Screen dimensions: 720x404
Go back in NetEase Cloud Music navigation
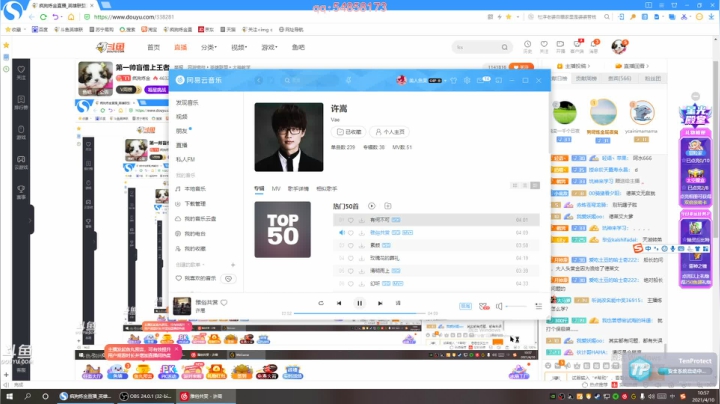259,80
